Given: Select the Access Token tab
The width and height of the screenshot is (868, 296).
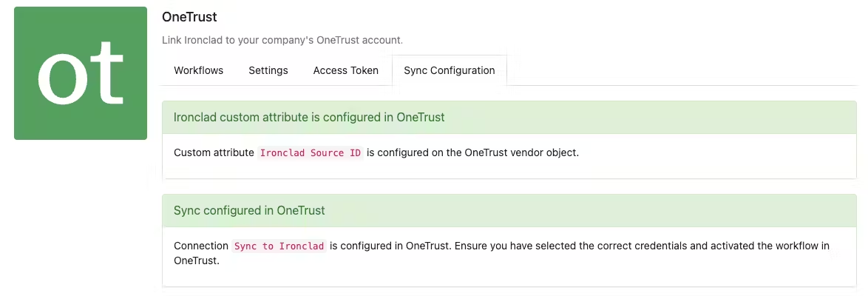Looking at the screenshot, I should click(x=345, y=70).
